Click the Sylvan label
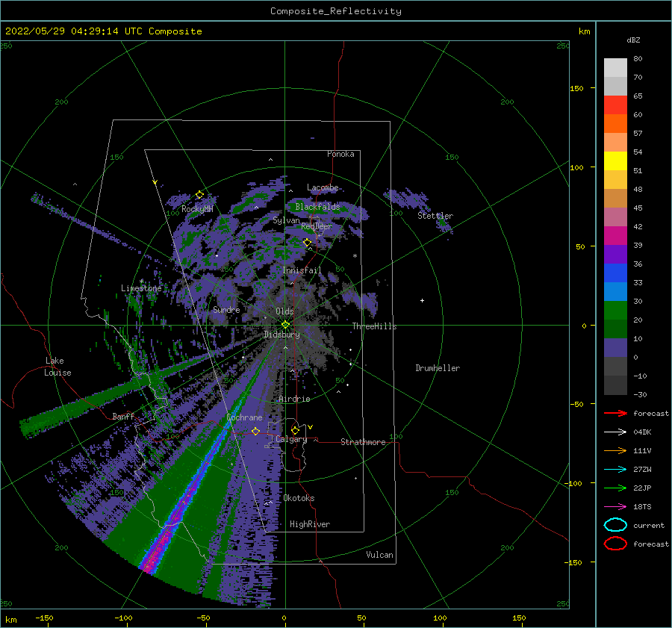Viewport: 672px width, 628px height. 286,220
